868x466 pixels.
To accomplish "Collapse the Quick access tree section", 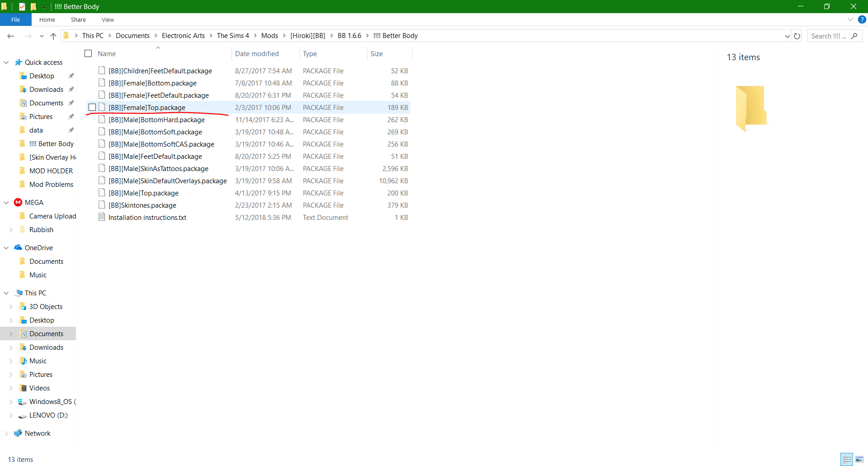I will coord(6,62).
